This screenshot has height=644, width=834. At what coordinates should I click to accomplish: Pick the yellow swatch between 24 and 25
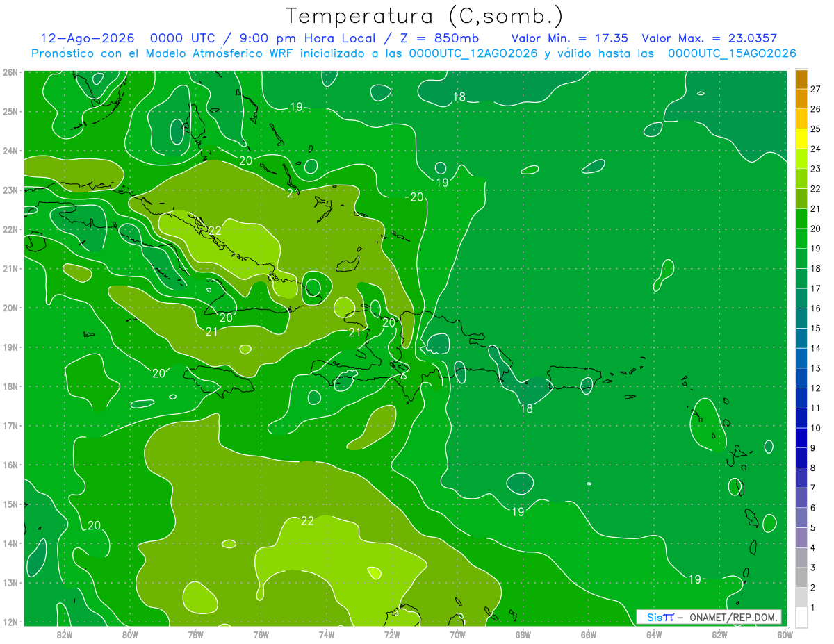coord(801,139)
